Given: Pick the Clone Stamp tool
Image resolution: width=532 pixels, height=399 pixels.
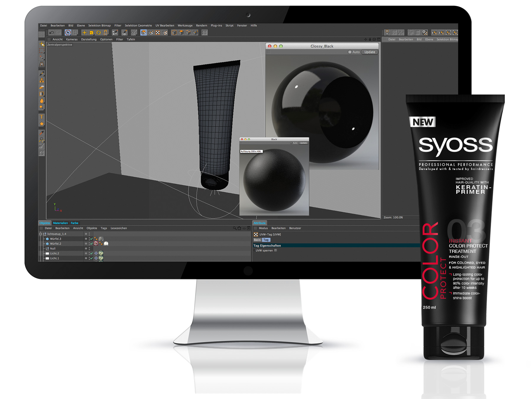Looking at the screenshot, I should click(42, 80).
